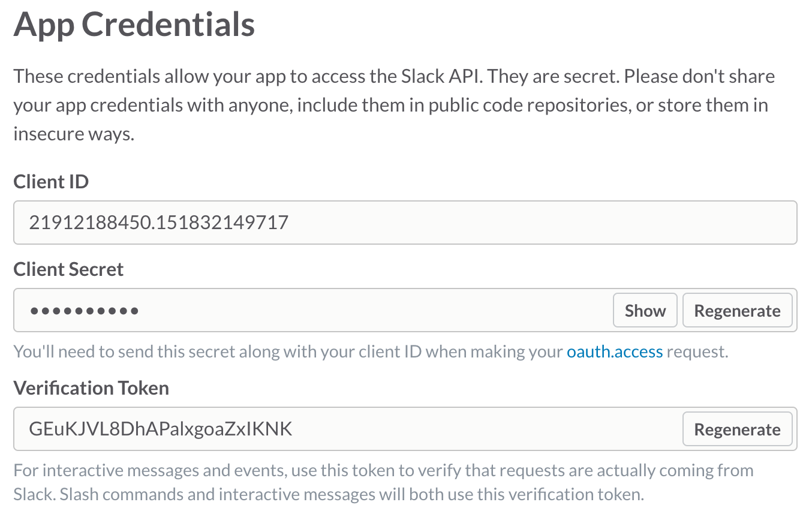The height and width of the screenshot is (523, 812).
Task: Regenerate the Client Secret
Action: 737,311
